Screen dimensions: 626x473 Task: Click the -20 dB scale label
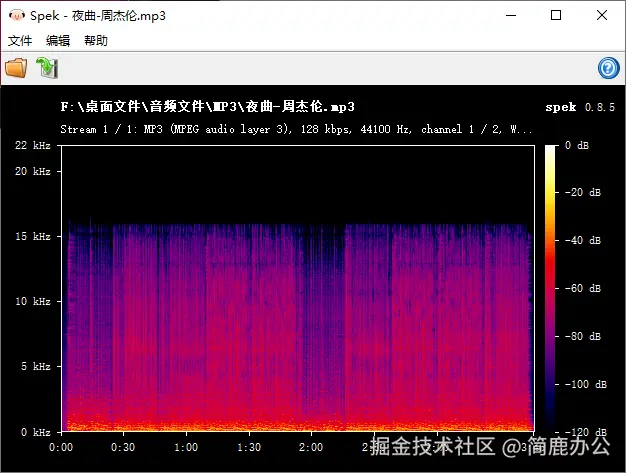point(583,192)
